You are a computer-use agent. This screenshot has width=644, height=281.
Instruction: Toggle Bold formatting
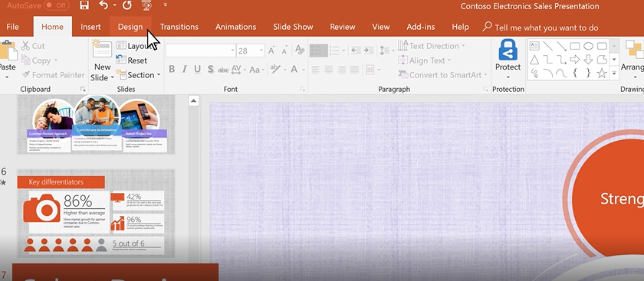click(x=172, y=70)
